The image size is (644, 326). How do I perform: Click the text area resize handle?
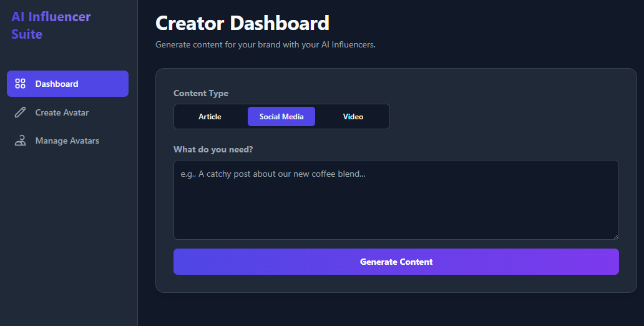(616, 237)
